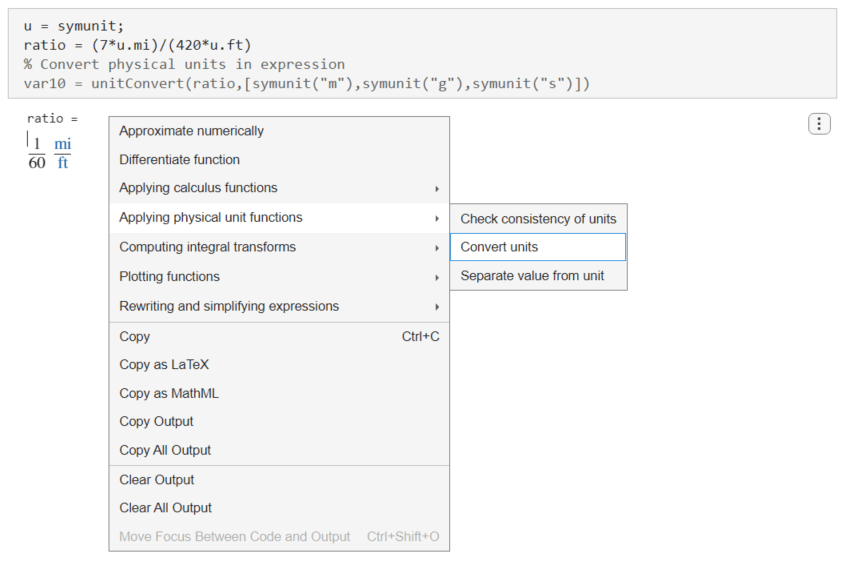
Task: Select Approximate numerically menu item
Action: click(x=192, y=131)
